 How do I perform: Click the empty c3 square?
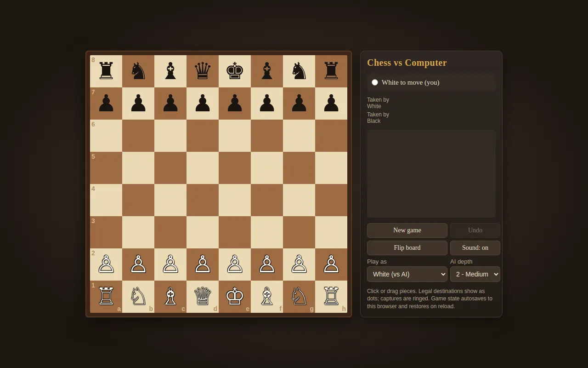pos(170,232)
